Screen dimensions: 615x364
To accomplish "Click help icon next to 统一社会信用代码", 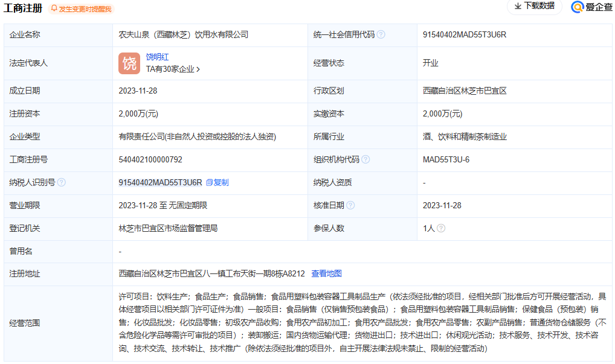I will pos(381,34).
